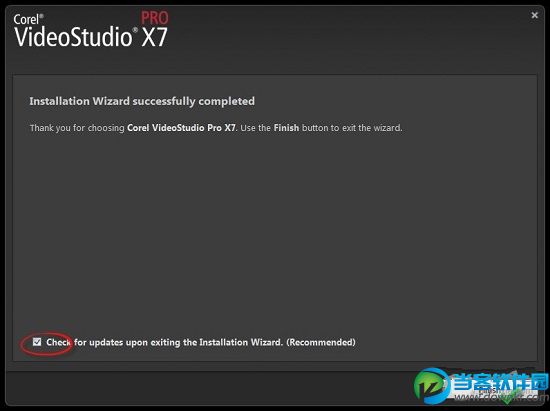The height and width of the screenshot is (411, 550).
Task: Click the '(Recommended)' text after the checkbox label
Action: 321,342
